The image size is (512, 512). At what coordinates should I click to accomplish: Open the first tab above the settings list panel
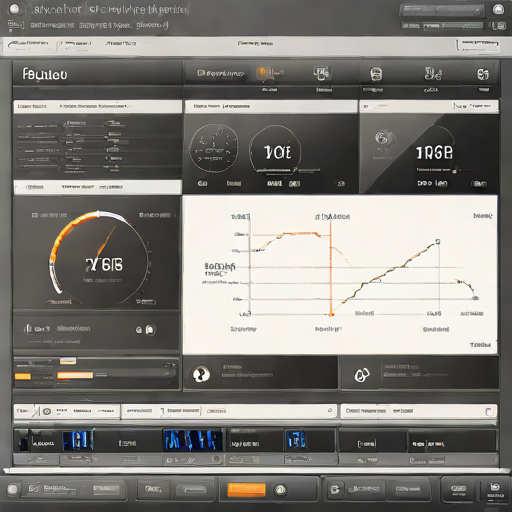[x=32, y=106]
